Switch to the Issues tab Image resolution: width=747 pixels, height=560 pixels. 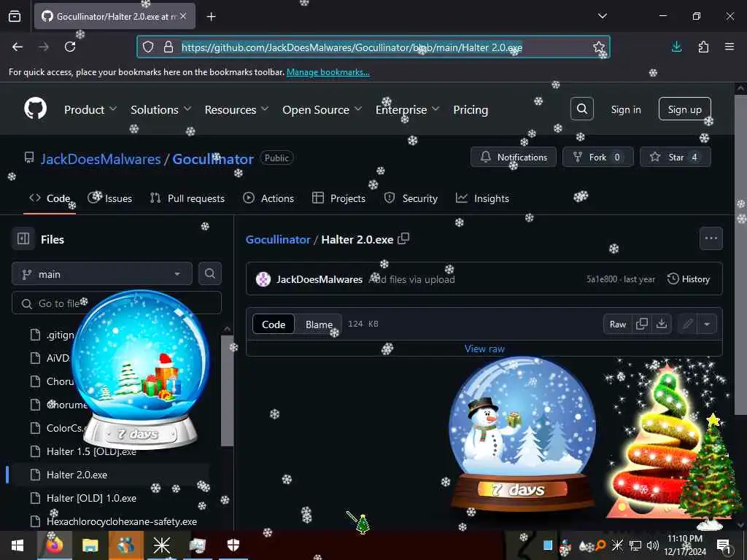tap(110, 198)
